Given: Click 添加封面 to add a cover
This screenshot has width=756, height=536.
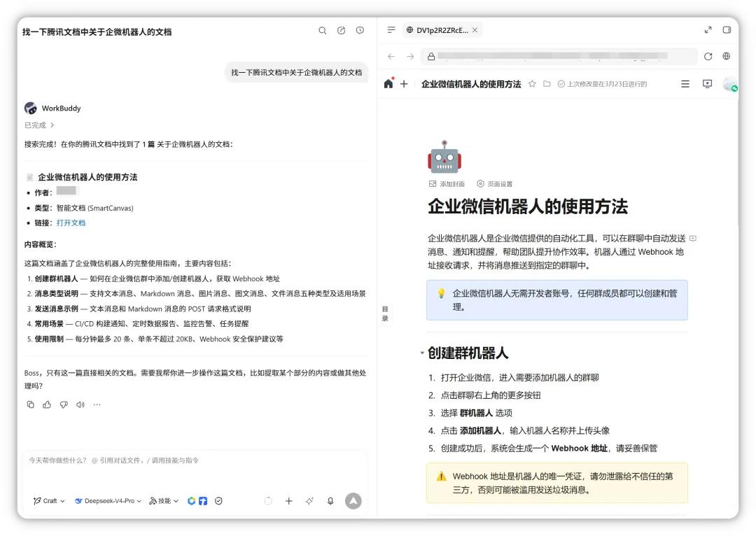Looking at the screenshot, I should [447, 184].
